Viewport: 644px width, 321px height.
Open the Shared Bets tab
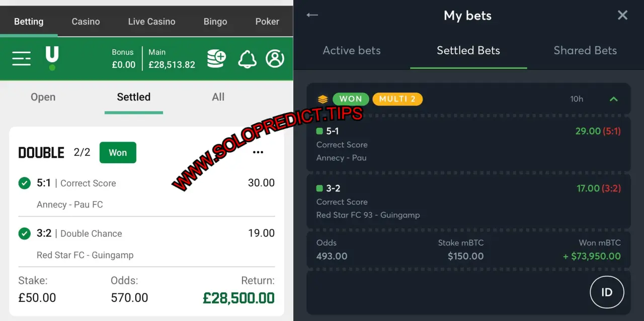[x=585, y=50]
